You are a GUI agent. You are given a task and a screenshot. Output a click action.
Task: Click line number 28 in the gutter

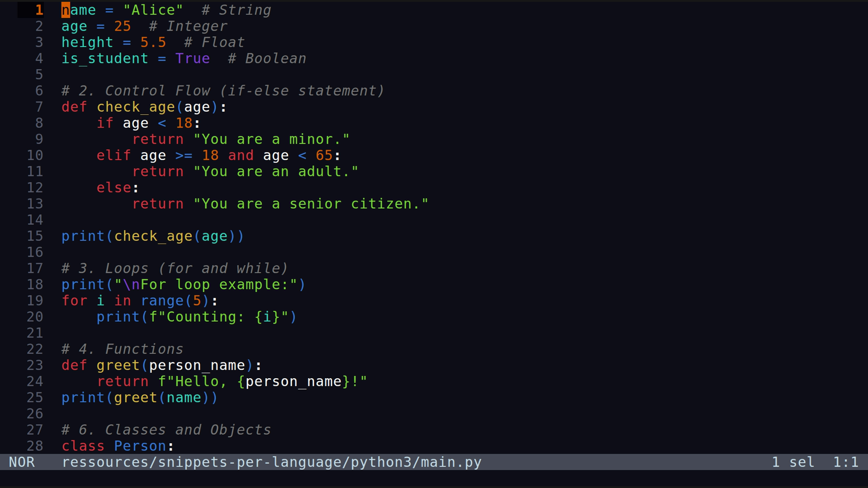35,446
